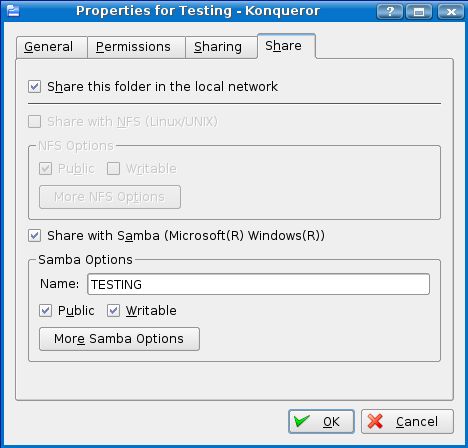Screen dimensions: 468x448
Task: Click the red X icon on Cancel
Action: click(x=375, y=421)
